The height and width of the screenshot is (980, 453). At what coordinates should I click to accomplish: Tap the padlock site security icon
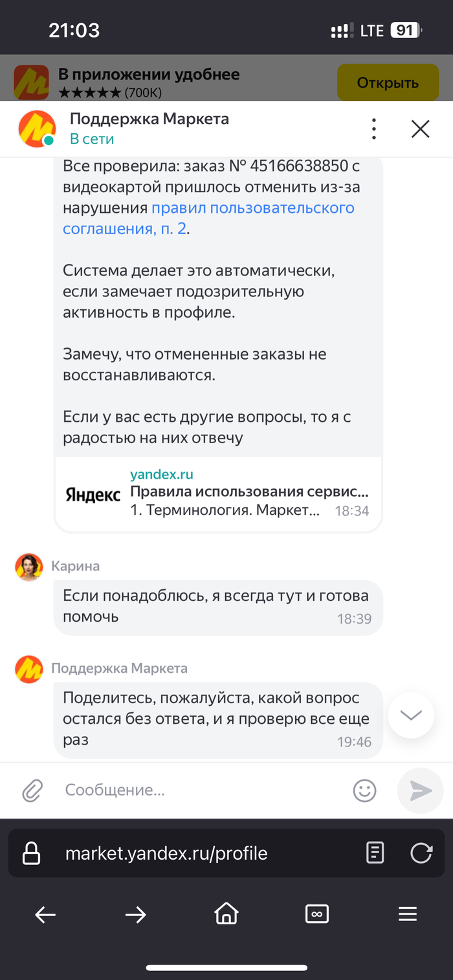[x=32, y=853]
